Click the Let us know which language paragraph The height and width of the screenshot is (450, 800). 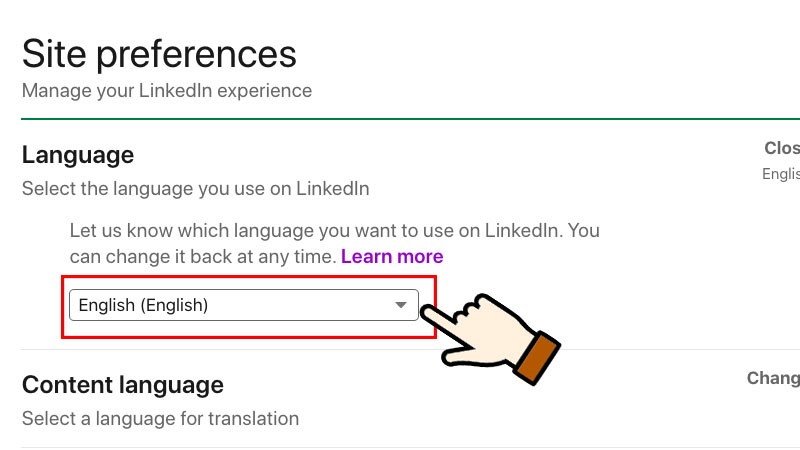334,230
